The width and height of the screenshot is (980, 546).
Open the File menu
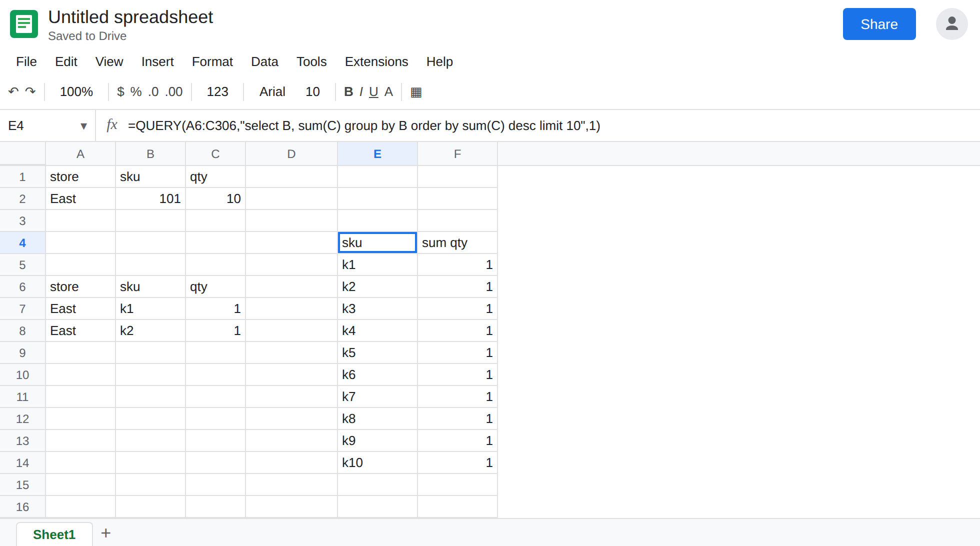click(26, 61)
